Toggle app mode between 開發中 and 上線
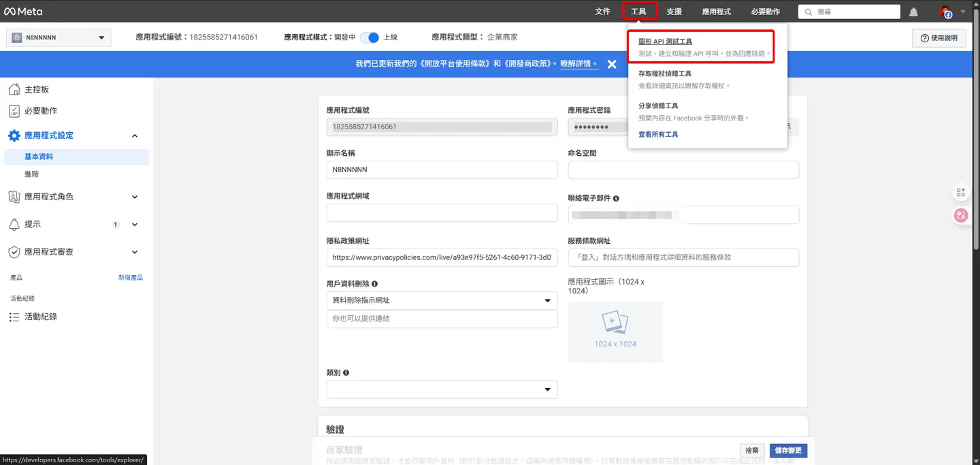980x465 pixels. tap(369, 37)
